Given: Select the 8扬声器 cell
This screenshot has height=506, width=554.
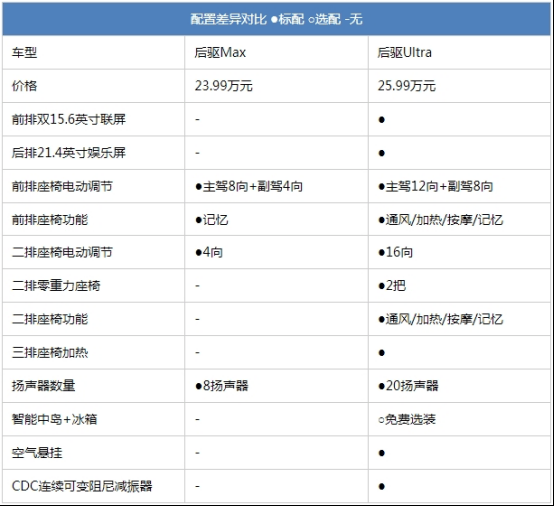Looking at the screenshot, I should pos(222,386).
